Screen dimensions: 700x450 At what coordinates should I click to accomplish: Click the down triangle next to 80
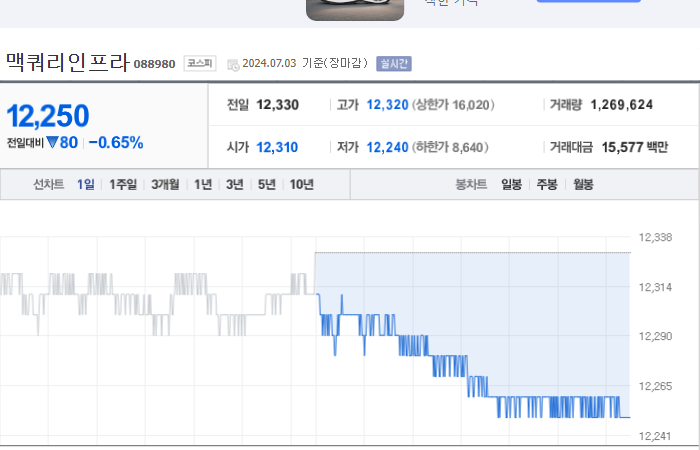tap(52, 142)
